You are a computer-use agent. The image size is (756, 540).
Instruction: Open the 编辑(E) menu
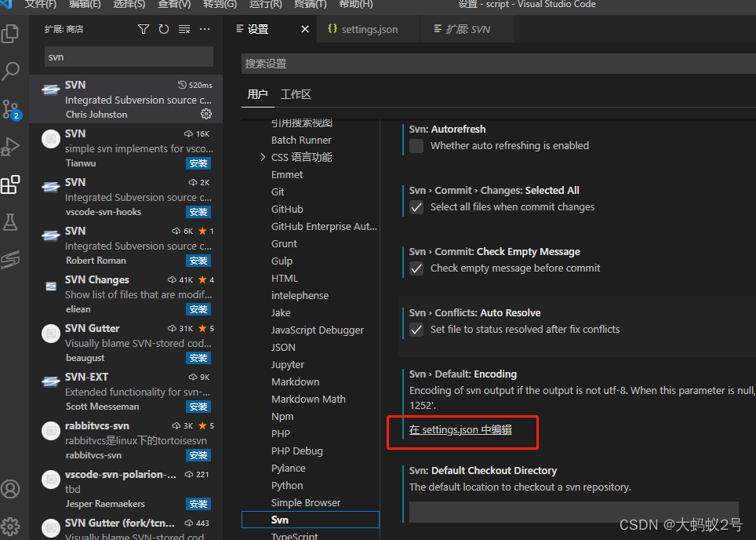[85, 5]
